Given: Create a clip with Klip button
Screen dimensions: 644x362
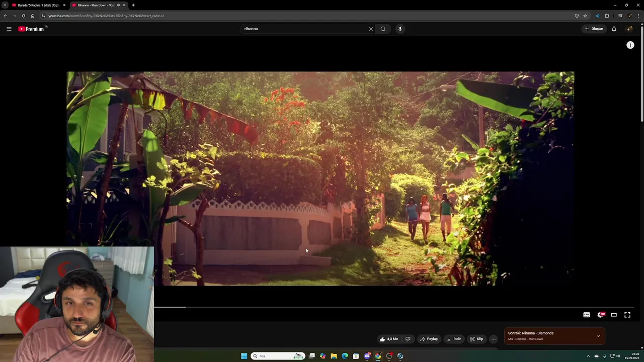Looking at the screenshot, I should [476, 339].
